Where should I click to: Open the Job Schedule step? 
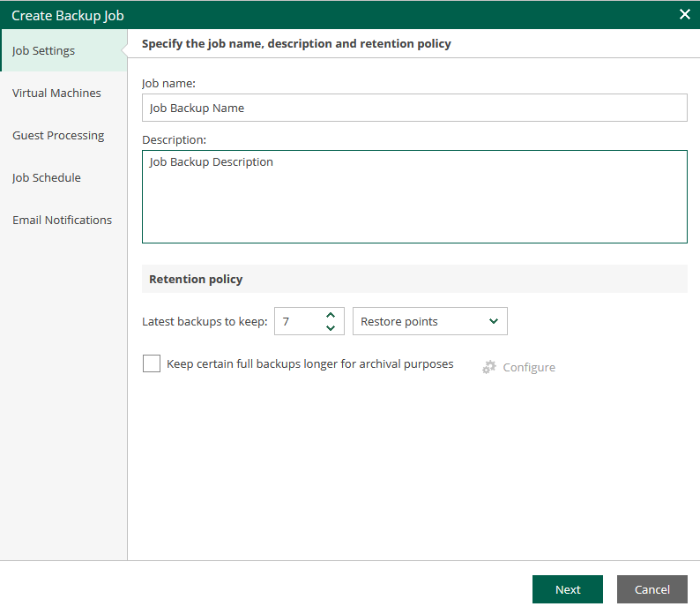pyautogui.click(x=47, y=177)
